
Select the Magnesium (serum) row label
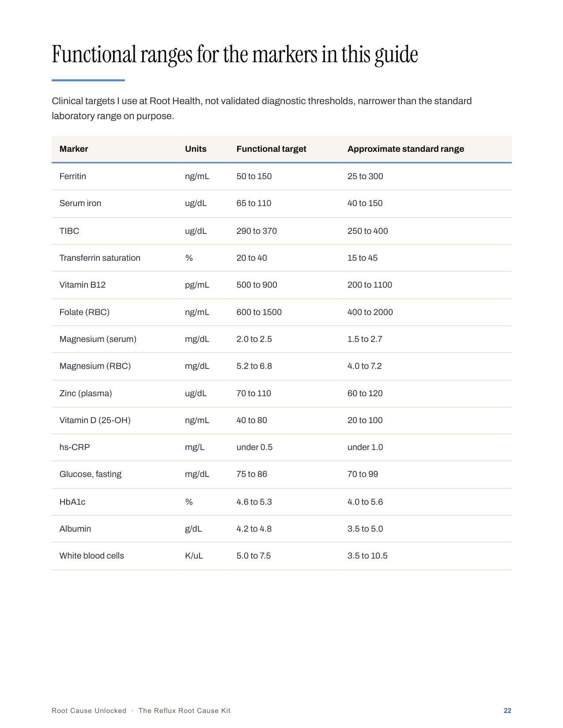[x=98, y=339]
